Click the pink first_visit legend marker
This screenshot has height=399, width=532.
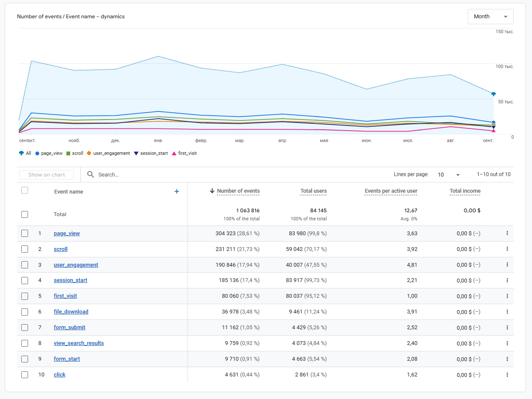click(174, 154)
